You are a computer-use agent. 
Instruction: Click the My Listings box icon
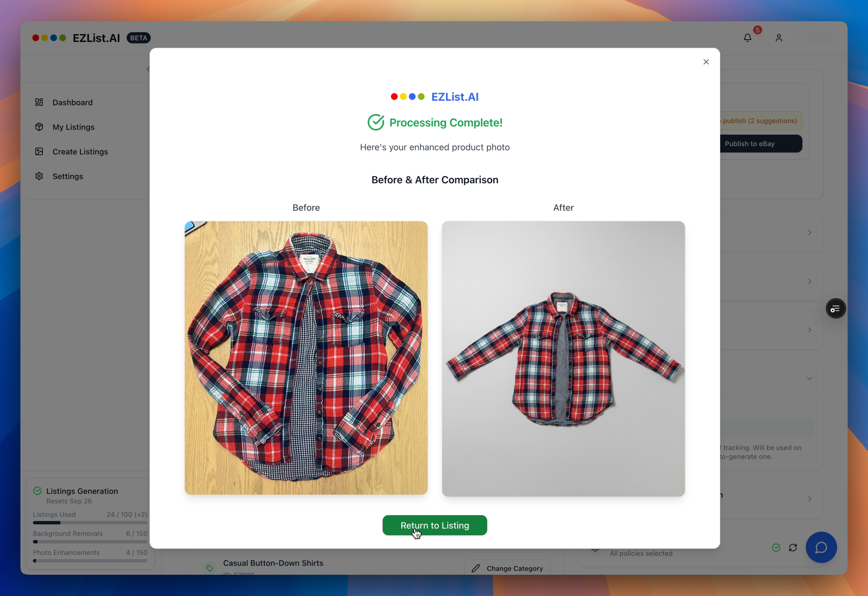pos(39,127)
